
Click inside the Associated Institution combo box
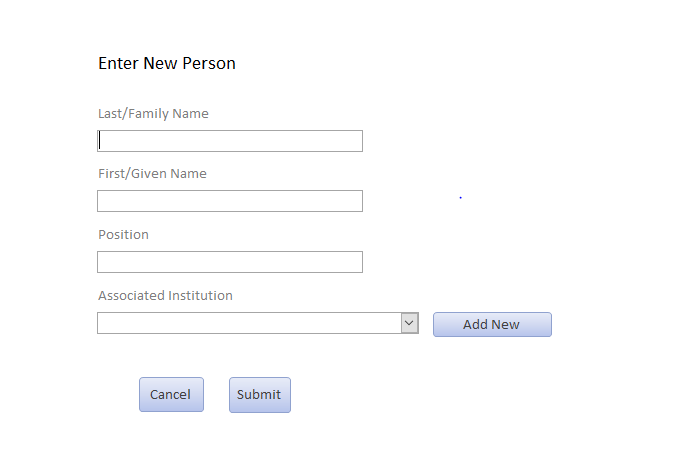pyautogui.click(x=248, y=323)
